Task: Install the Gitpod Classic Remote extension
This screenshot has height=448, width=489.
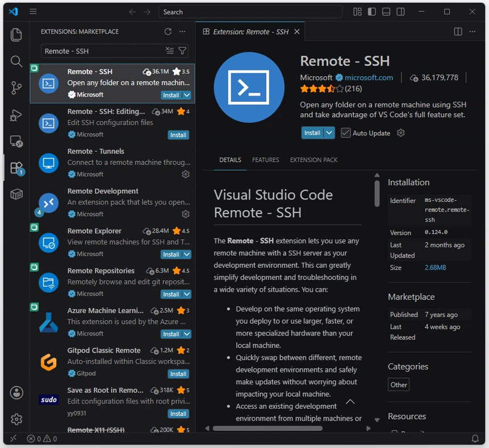Action: pos(179,374)
